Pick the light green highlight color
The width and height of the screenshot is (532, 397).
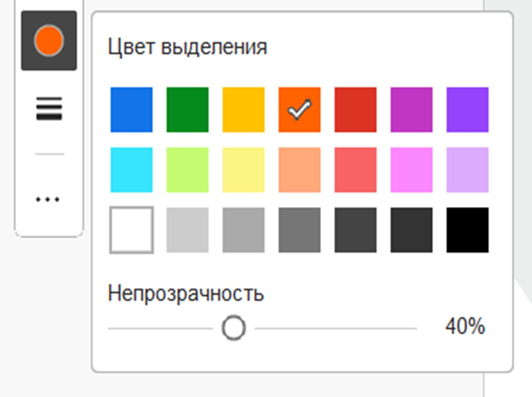(x=187, y=170)
